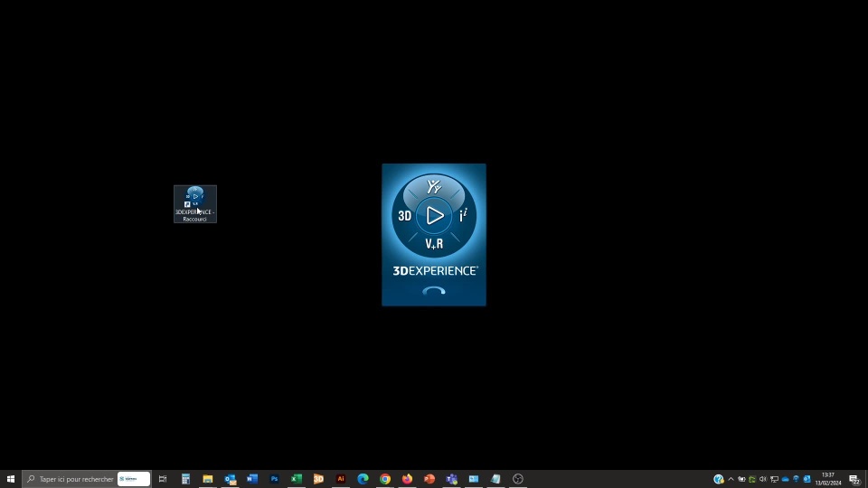This screenshot has width=868, height=488.
Task: Click the 'Taper ici pour rechercher' search box
Action: [x=87, y=479]
